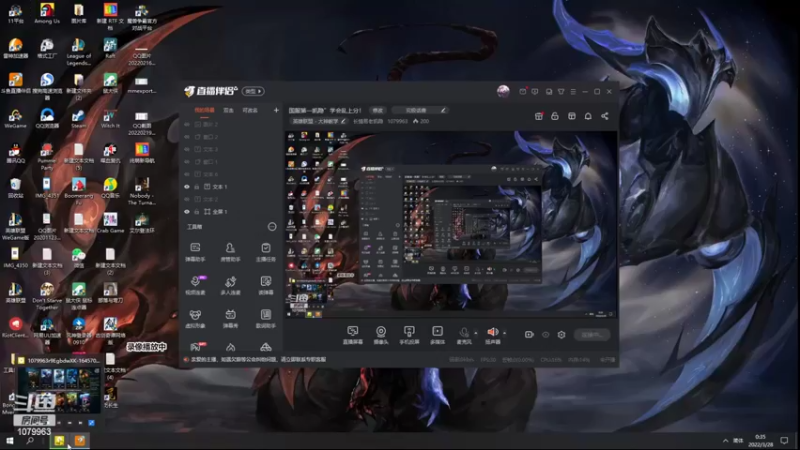Show the 窗口 1 layer

[x=187, y=162]
